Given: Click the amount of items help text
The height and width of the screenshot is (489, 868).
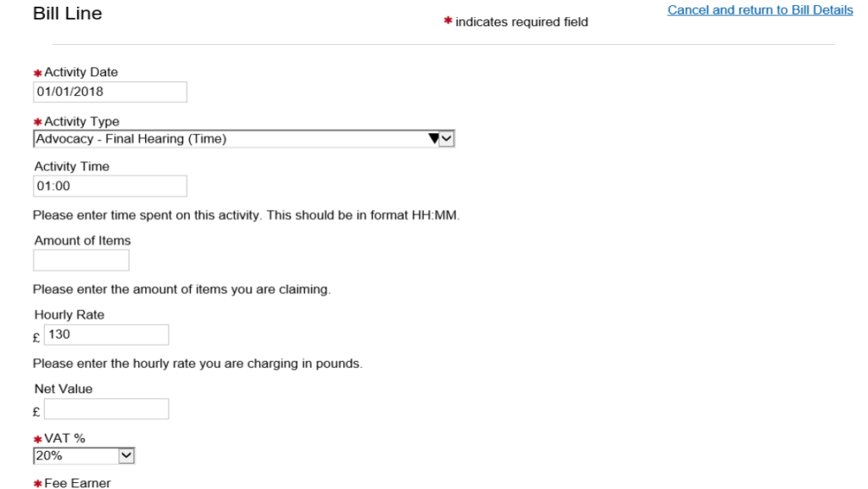Looking at the screenshot, I should click(181, 290).
